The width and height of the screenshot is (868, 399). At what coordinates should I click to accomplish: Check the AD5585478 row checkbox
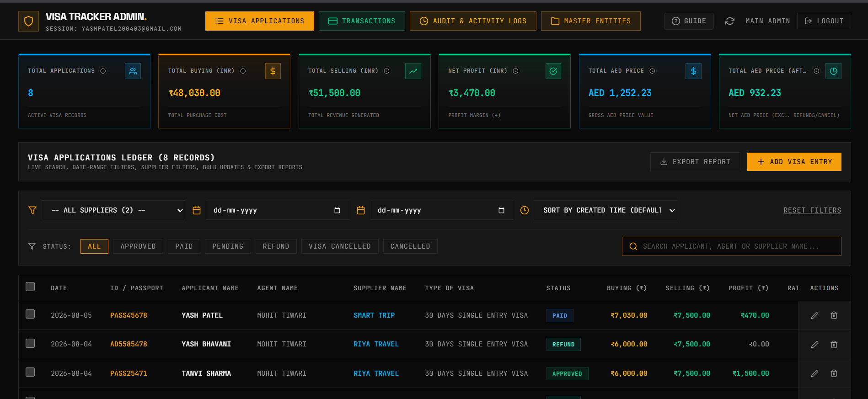click(x=30, y=343)
